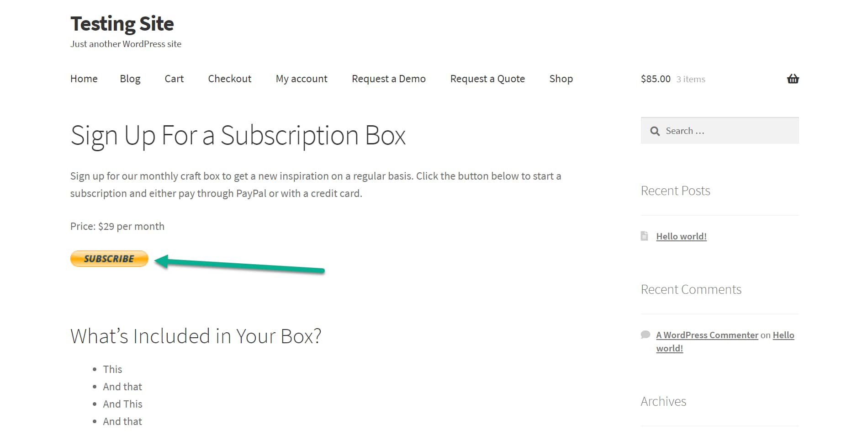Open the Home menu item
The width and height of the screenshot is (868, 436).
click(84, 79)
